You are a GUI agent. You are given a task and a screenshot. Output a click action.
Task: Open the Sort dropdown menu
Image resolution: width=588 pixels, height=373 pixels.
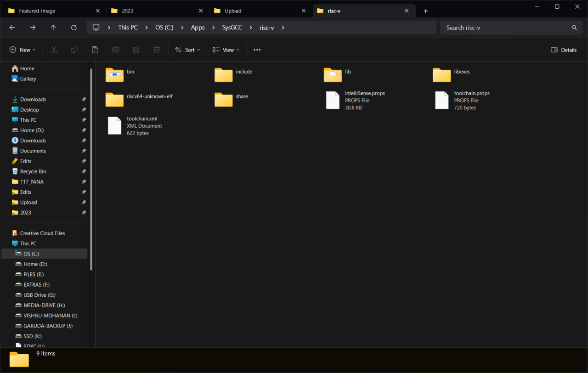[187, 50]
